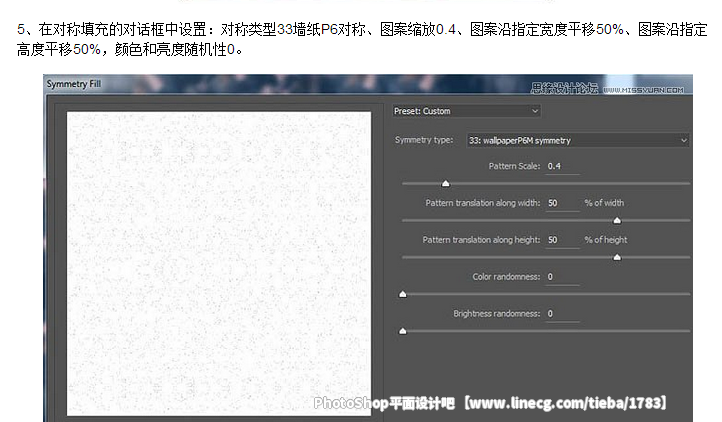
Task: Expand the Symmetry type dropdown list
Action: (578, 140)
